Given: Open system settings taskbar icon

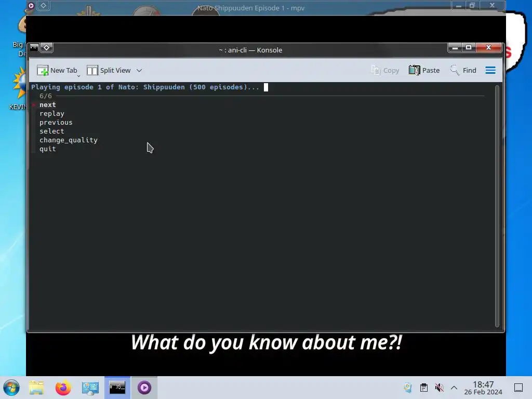Looking at the screenshot, I should [x=90, y=388].
